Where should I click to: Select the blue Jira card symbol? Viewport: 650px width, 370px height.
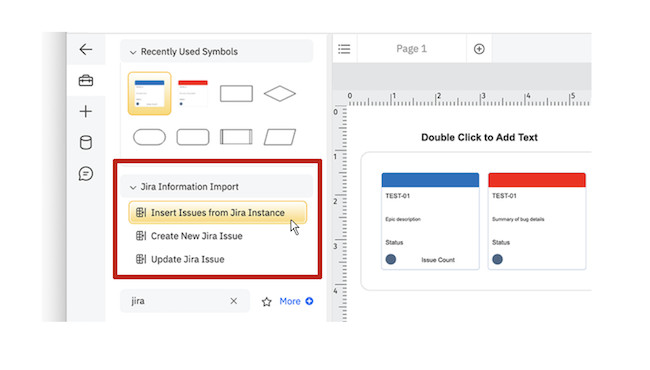(x=149, y=93)
